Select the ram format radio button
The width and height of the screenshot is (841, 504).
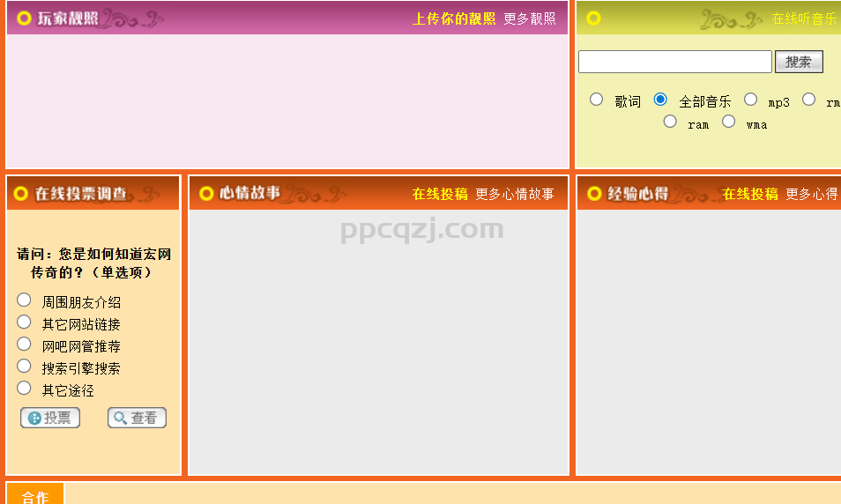coord(670,122)
